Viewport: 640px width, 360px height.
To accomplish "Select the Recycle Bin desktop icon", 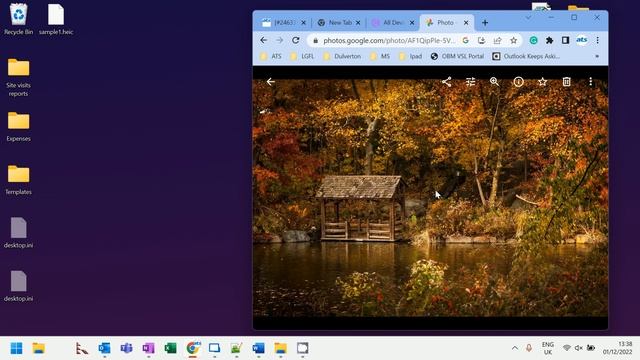I will (18, 19).
